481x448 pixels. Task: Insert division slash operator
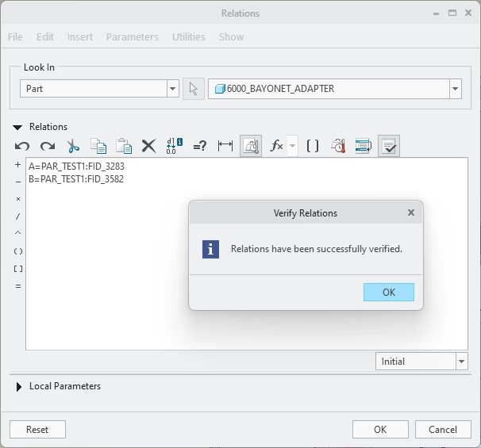pos(17,216)
